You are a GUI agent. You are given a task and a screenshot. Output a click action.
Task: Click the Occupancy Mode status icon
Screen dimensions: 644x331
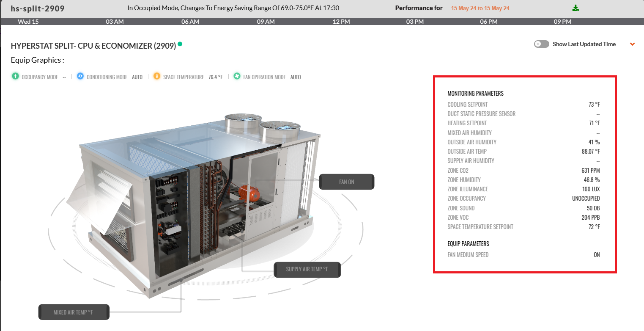click(x=14, y=76)
